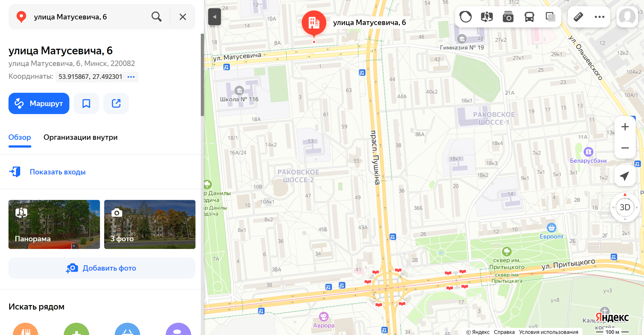The image size is (644, 335).
Task: Click the bus stop icon near ул. Матусевича label
Action: point(227,67)
